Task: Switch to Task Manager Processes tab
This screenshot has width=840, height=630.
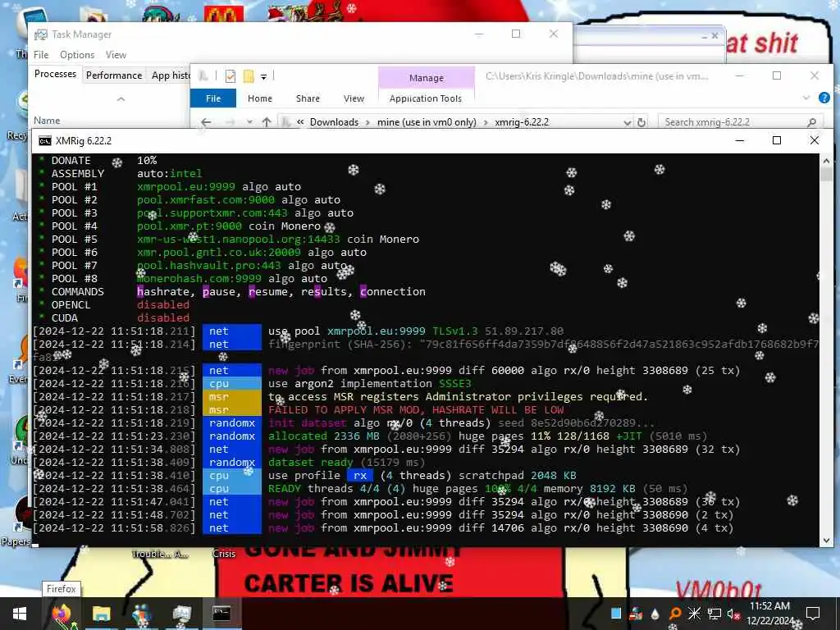Action: (x=55, y=74)
